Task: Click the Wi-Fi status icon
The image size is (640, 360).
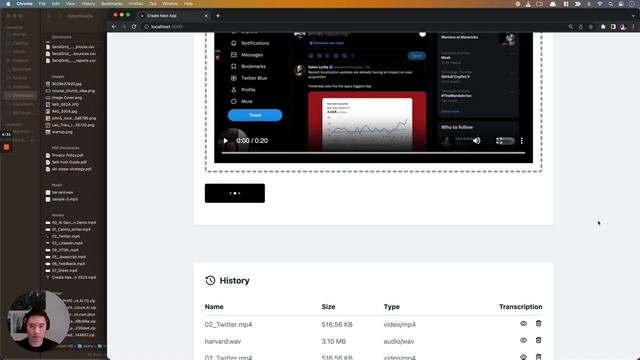Action: (x=600, y=4)
